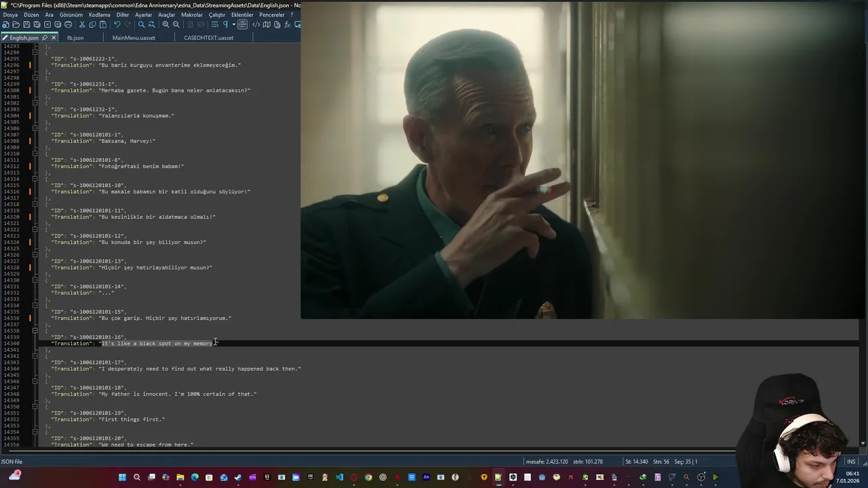
Task: Click text "Baksana, Harvey!"
Action: (127, 141)
